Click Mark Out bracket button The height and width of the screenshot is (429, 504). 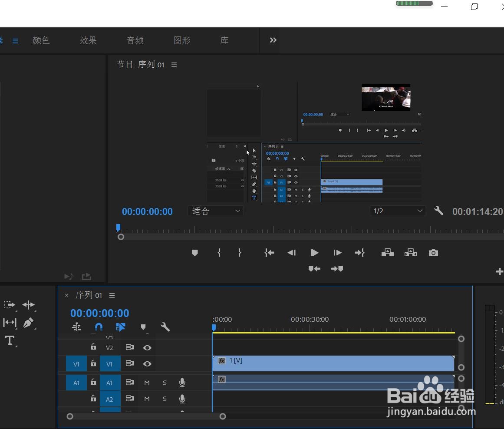(x=240, y=253)
